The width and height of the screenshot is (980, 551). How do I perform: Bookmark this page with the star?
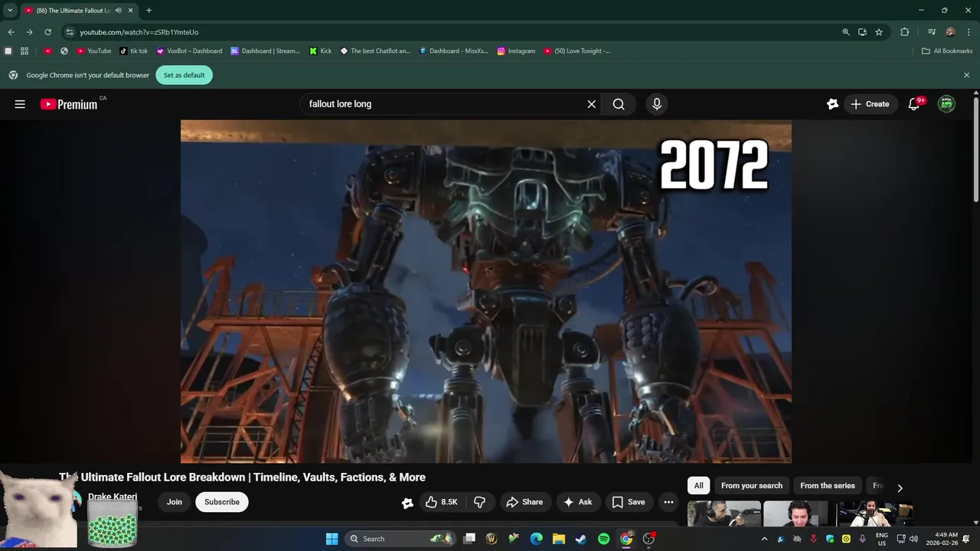pyautogui.click(x=879, y=32)
